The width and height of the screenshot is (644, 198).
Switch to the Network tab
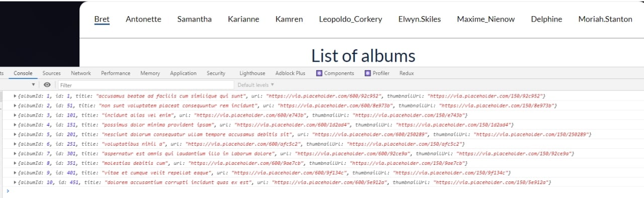pyautogui.click(x=81, y=73)
